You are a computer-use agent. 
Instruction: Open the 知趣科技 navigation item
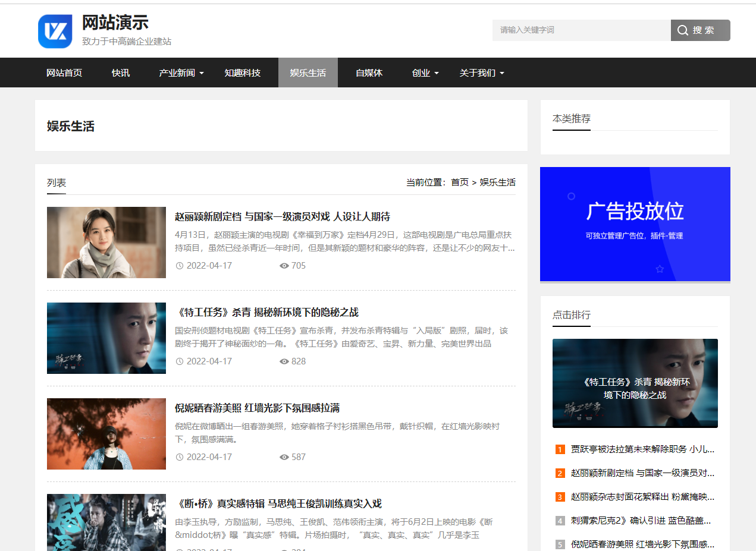tap(243, 73)
